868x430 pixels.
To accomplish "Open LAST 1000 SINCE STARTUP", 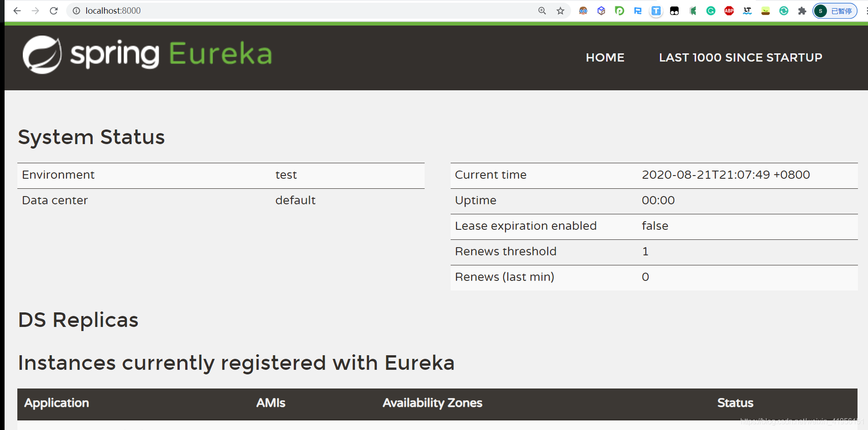I will click(740, 57).
